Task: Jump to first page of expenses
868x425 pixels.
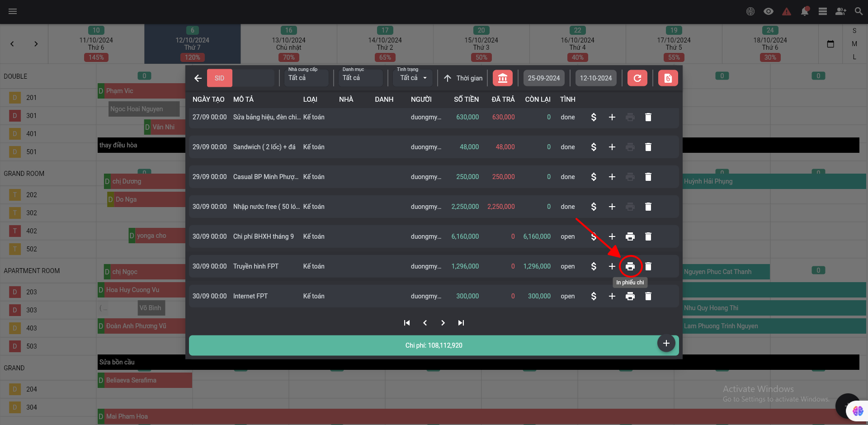Action: [x=407, y=323]
